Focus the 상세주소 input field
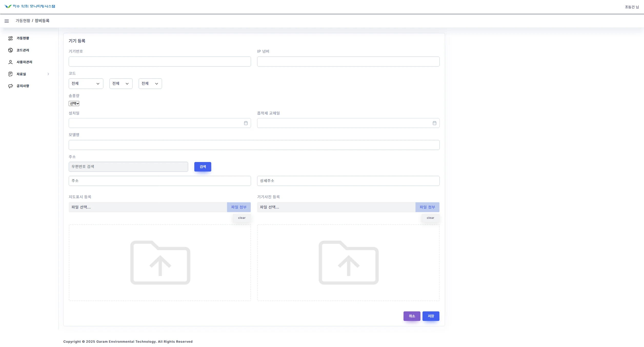Screen dimensions: 644x347 click(x=348, y=181)
